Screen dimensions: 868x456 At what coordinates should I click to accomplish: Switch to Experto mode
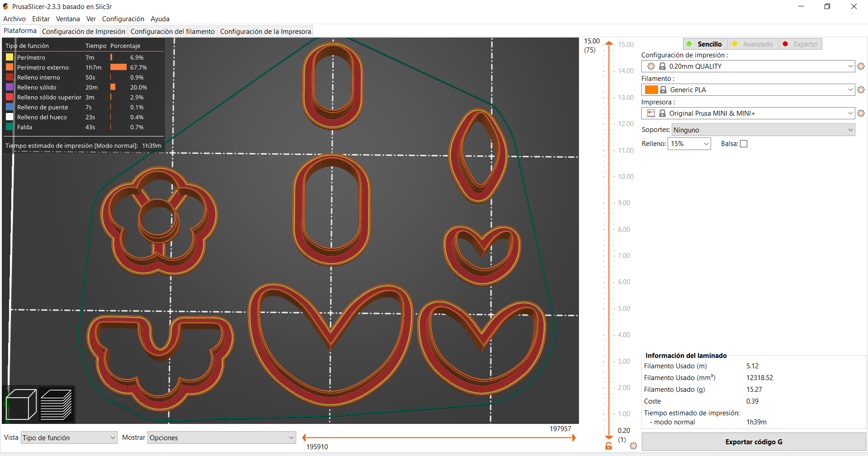801,44
